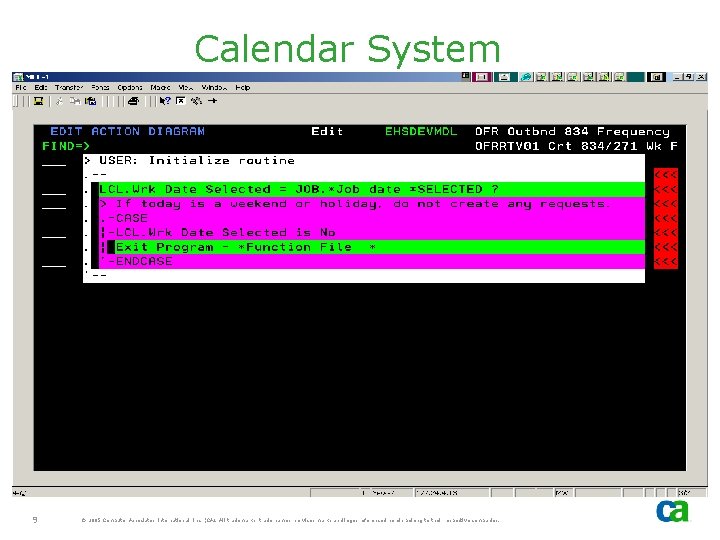720x540 pixels.
Task: Click the settings gear toolbar icon
Action: 196,101
